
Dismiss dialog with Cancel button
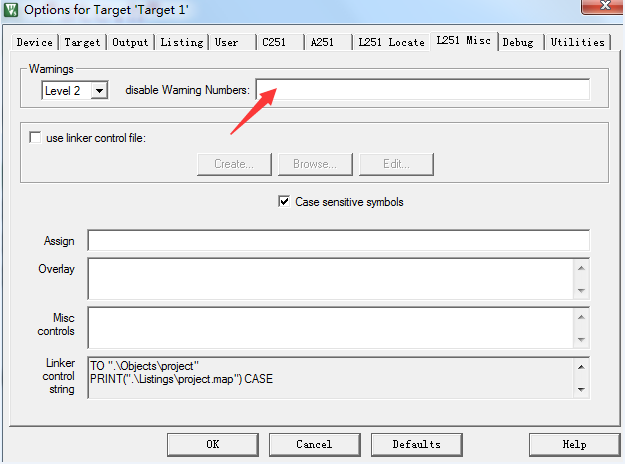314,444
